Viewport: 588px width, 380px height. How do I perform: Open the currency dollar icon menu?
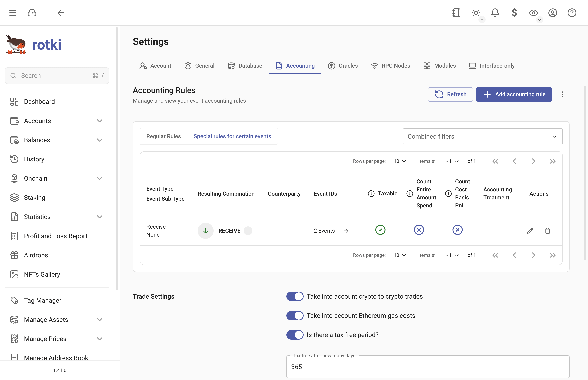point(514,13)
